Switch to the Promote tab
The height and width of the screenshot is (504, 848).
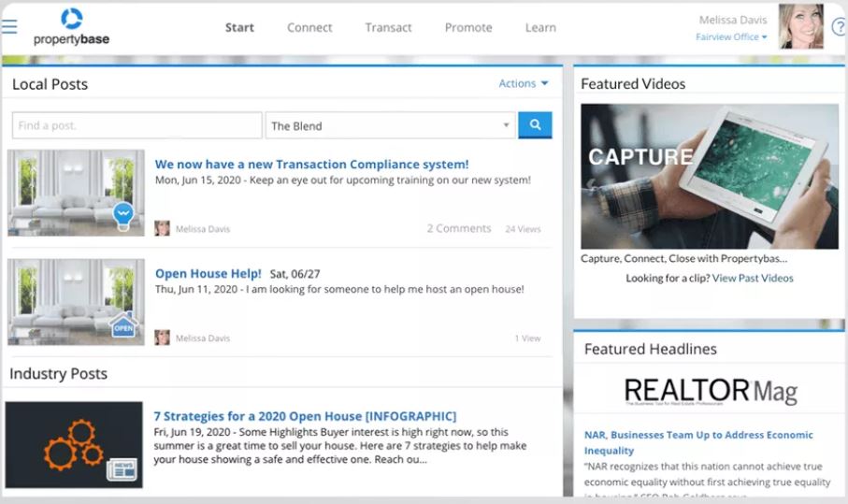(468, 27)
